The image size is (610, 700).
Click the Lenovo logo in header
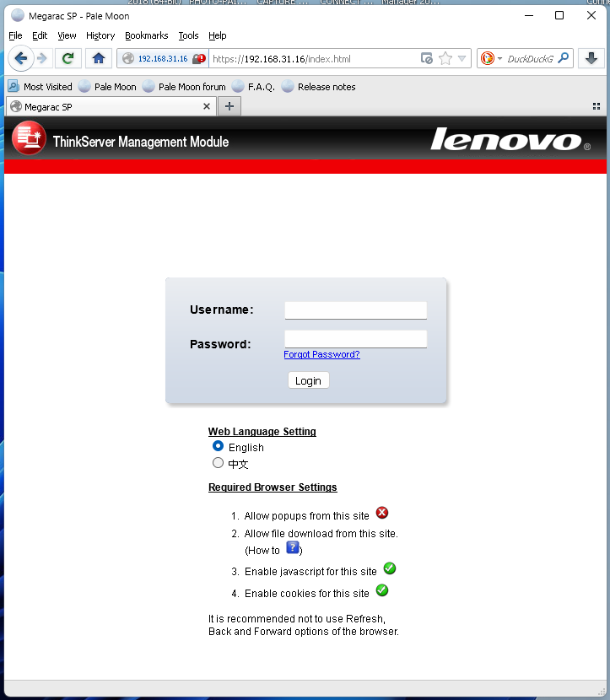[510, 139]
